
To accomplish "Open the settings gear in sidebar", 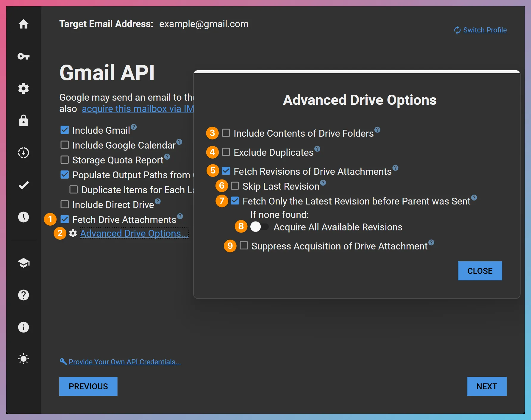I will (x=24, y=88).
